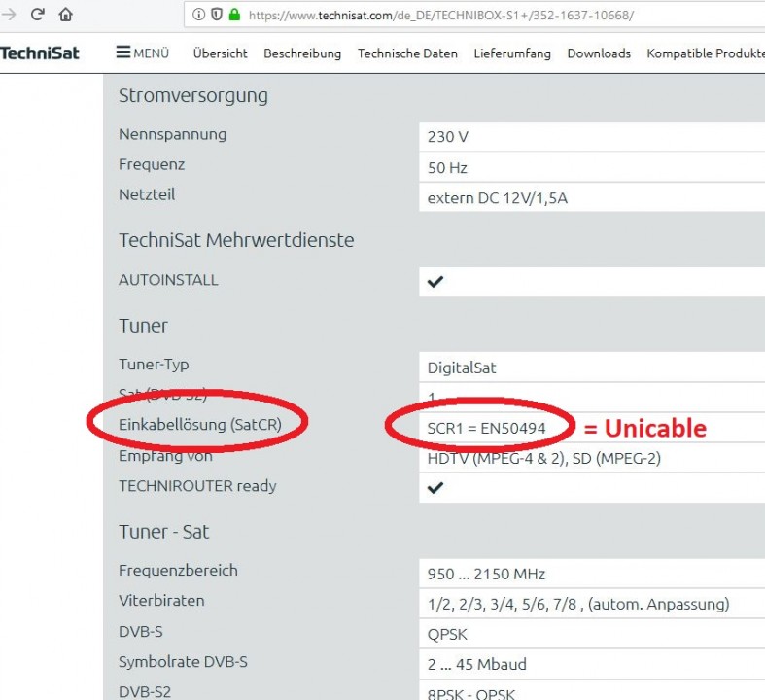Open site information circle icon in address bar
Screen dimensions: 765x700
198,16
